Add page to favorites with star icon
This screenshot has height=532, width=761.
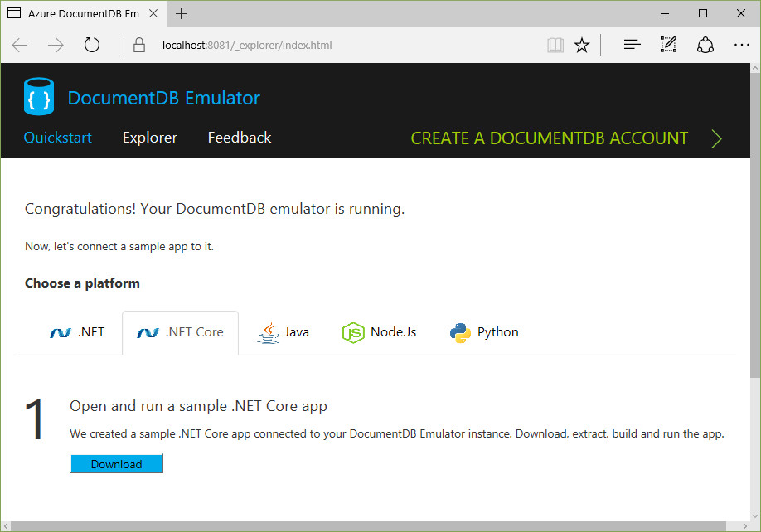click(581, 45)
